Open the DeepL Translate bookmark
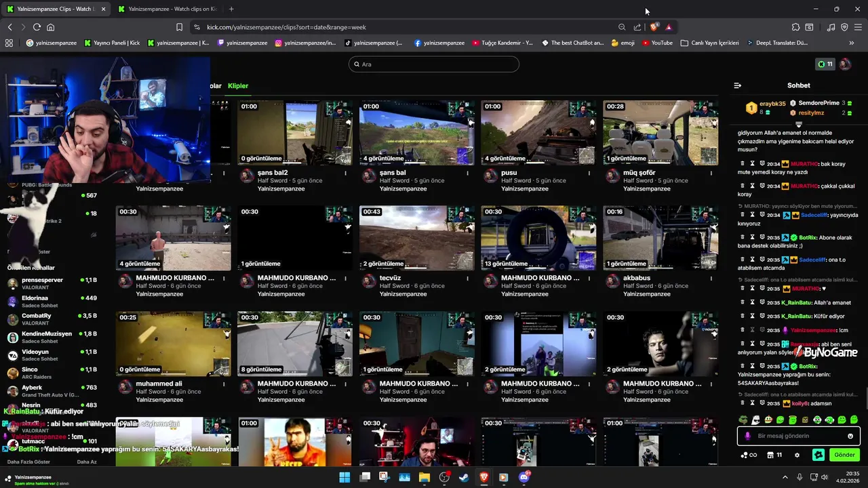Viewport: 868px width, 488px height. 777,43
